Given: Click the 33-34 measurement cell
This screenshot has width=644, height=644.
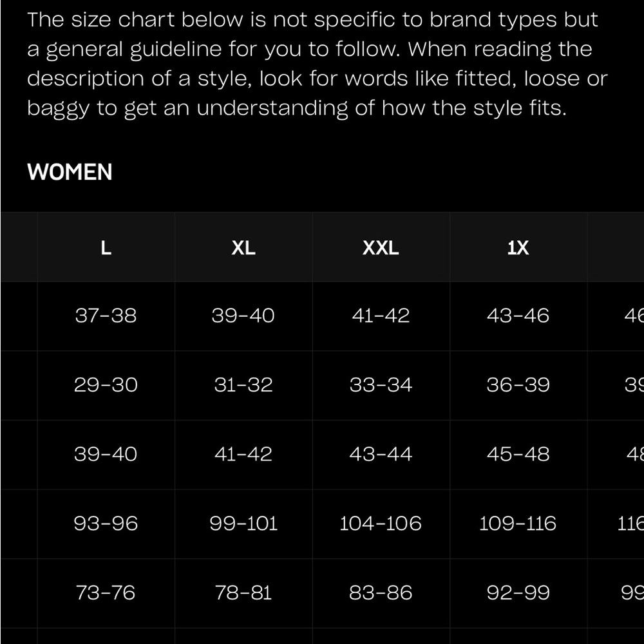Looking at the screenshot, I should pyautogui.click(x=381, y=385).
